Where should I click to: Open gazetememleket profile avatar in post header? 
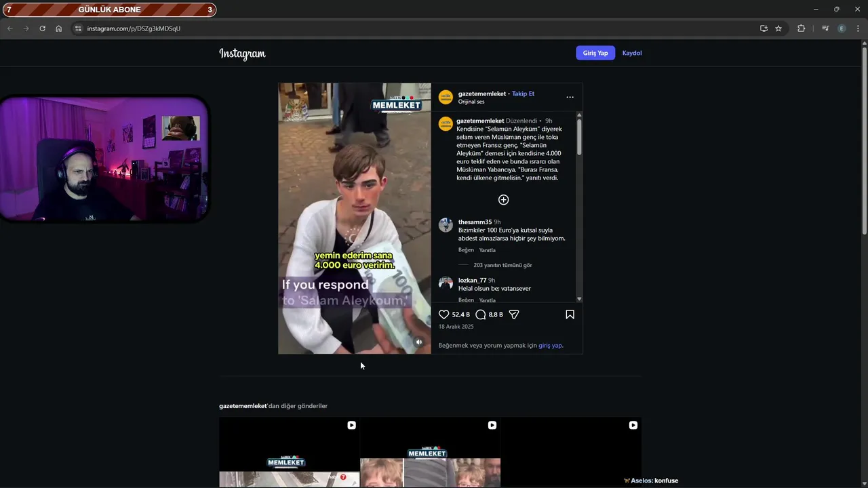(446, 97)
